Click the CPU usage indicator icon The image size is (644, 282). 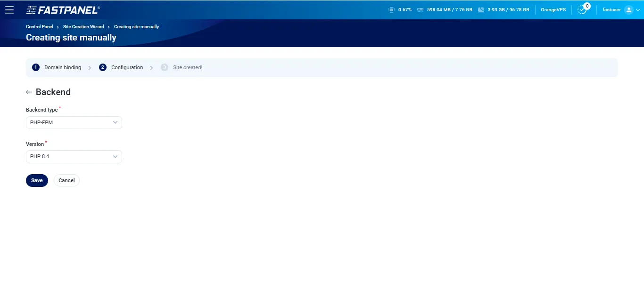(391, 9)
